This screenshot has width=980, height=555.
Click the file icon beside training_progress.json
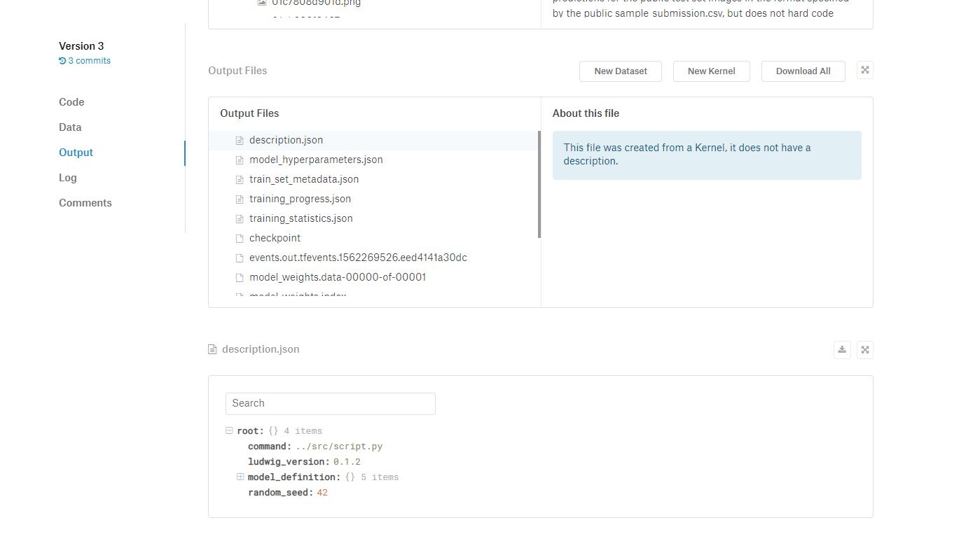point(239,199)
